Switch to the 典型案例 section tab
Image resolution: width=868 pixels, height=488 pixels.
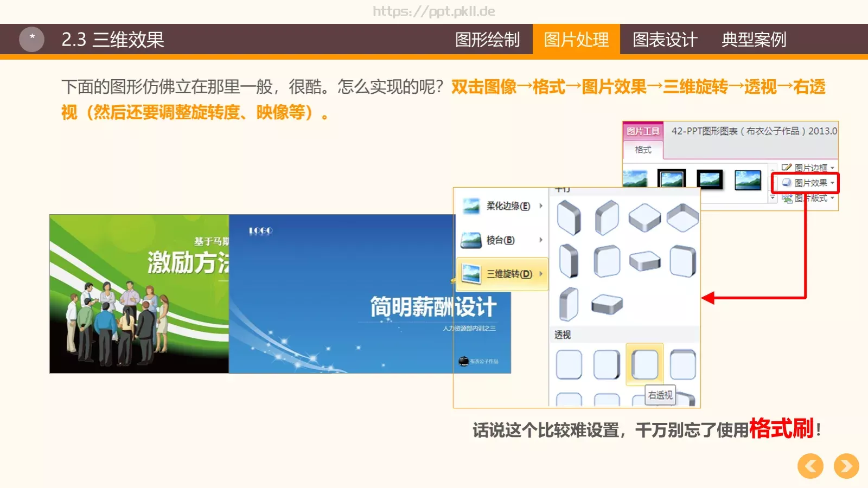click(754, 40)
